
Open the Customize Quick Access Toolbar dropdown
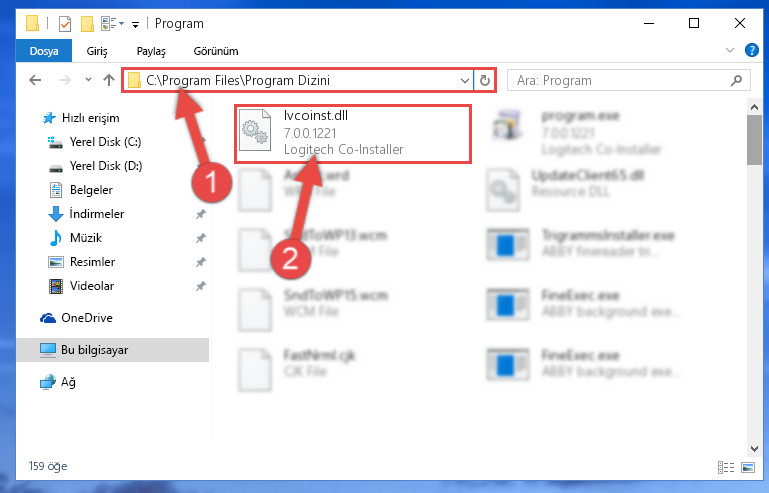[135, 24]
